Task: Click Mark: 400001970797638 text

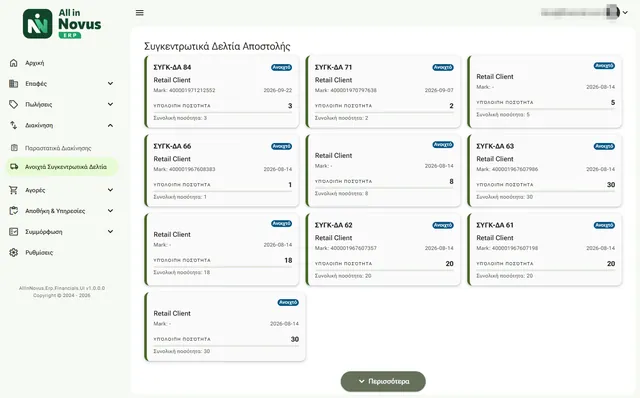Action: click(x=346, y=90)
